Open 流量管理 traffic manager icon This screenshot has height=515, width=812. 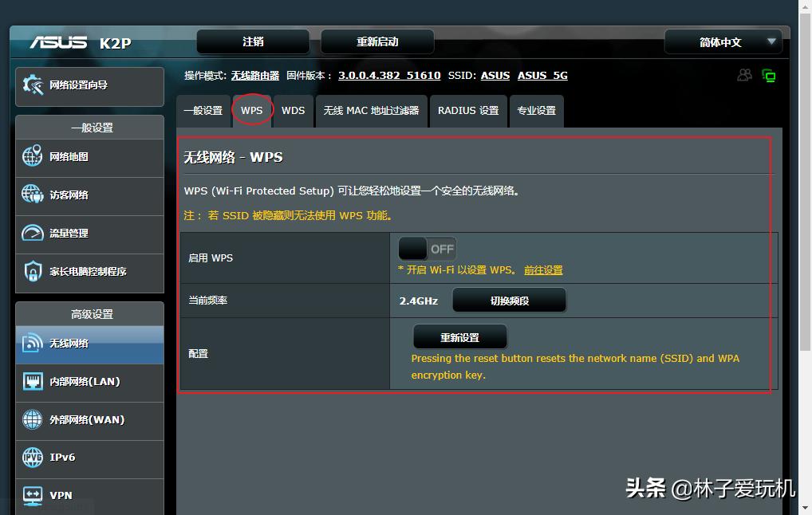32,234
